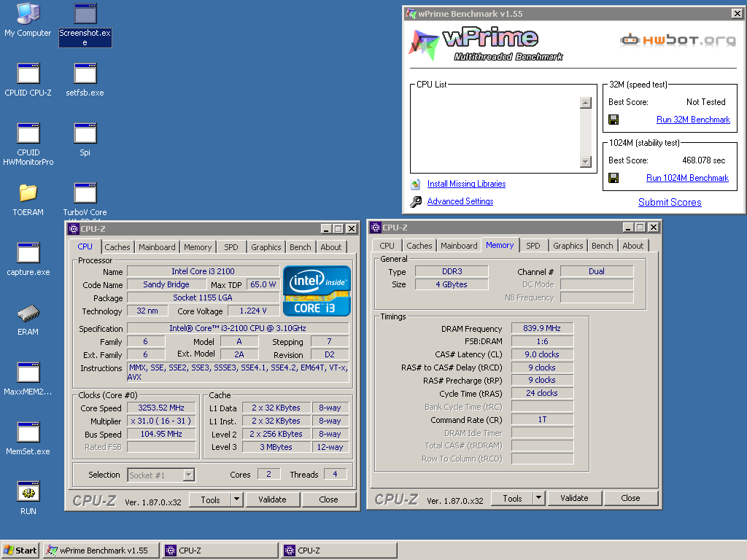Click the Submit Scores link

[670, 203]
